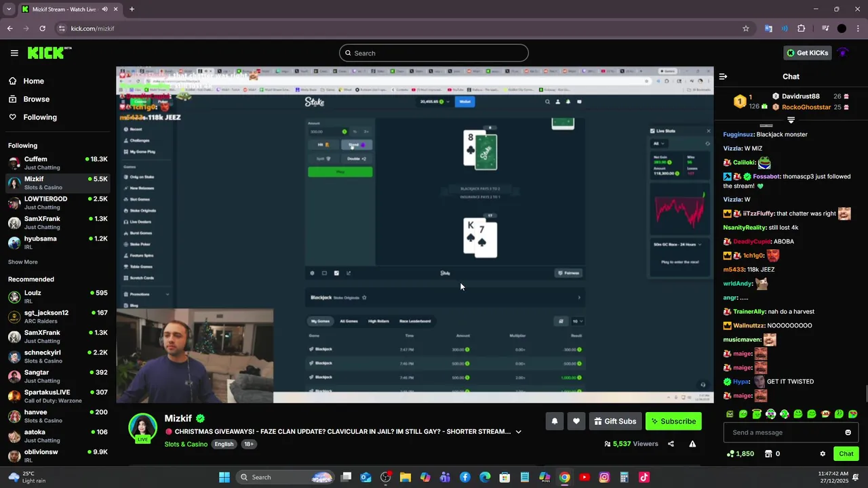
Task: Open File Explorer from the taskbar
Action: (406, 477)
